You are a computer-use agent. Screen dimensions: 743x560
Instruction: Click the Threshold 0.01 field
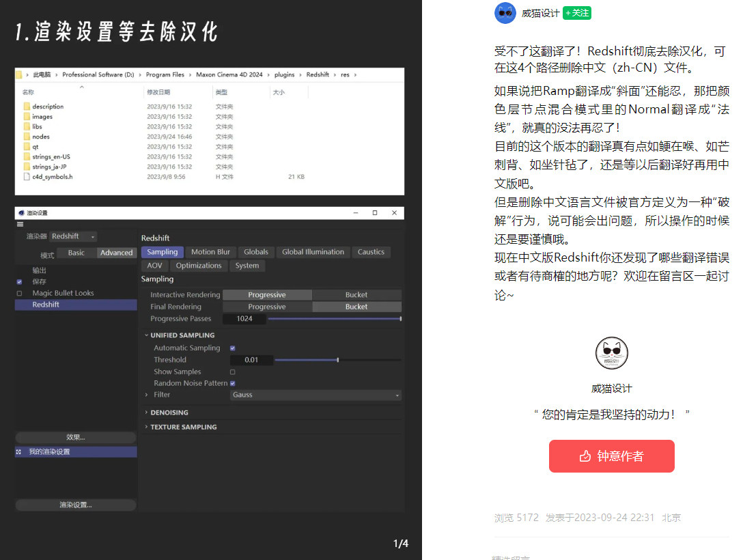pyautogui.click(x=251, y=360)
